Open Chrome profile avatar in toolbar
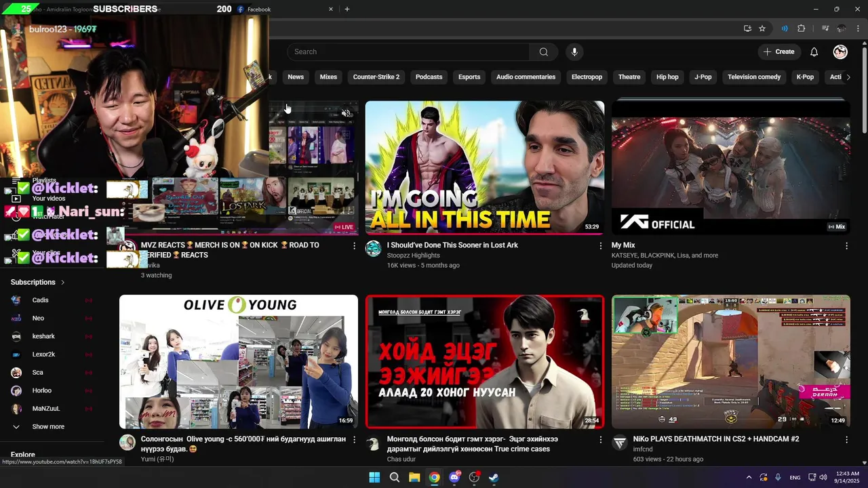 click(842, 28)
